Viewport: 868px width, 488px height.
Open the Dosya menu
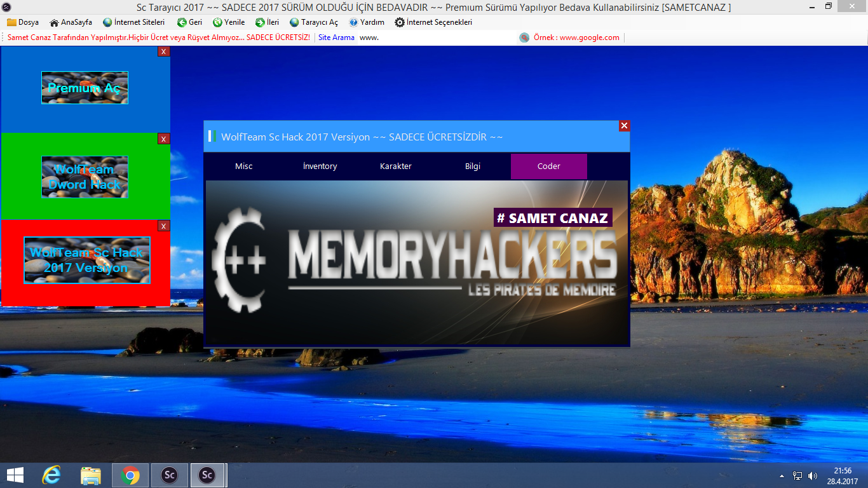coord(23,22)
